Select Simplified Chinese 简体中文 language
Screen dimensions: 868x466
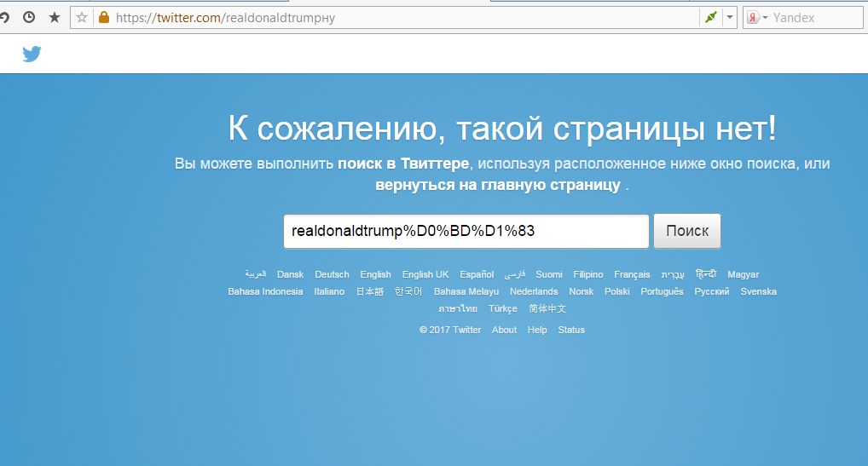click(547, 308)
